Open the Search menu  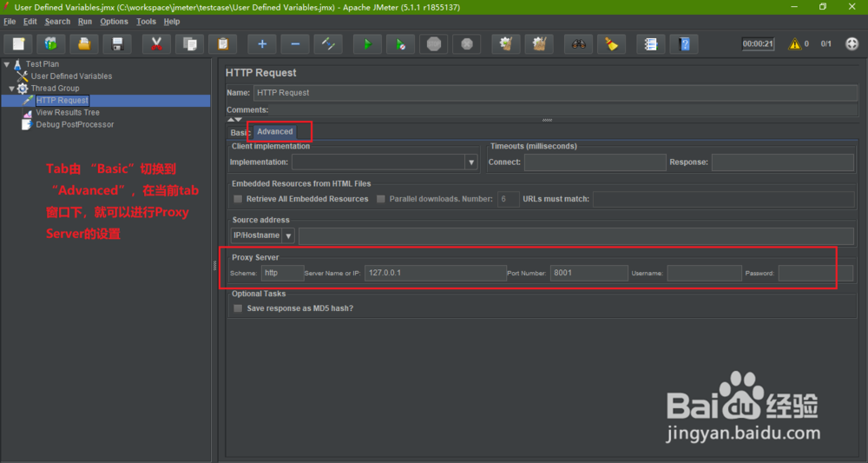pyautogui.click(x=57, y=22)
